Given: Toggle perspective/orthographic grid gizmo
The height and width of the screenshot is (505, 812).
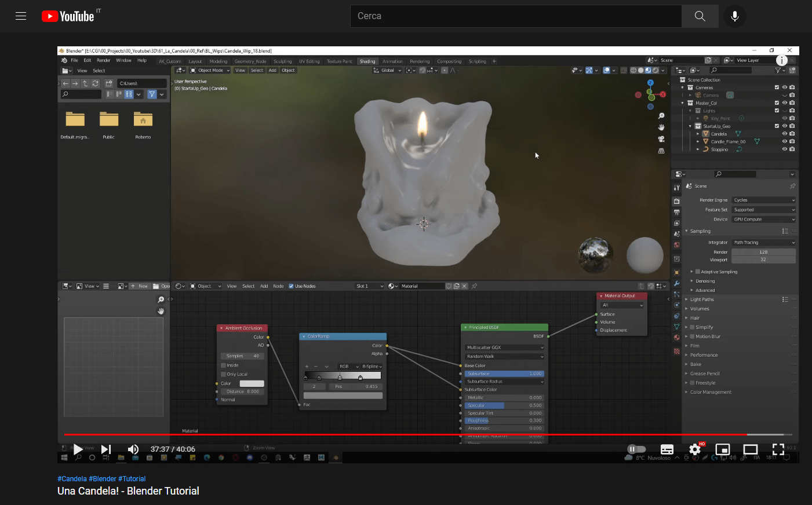Looking at the screenshot, I should 661,151.
